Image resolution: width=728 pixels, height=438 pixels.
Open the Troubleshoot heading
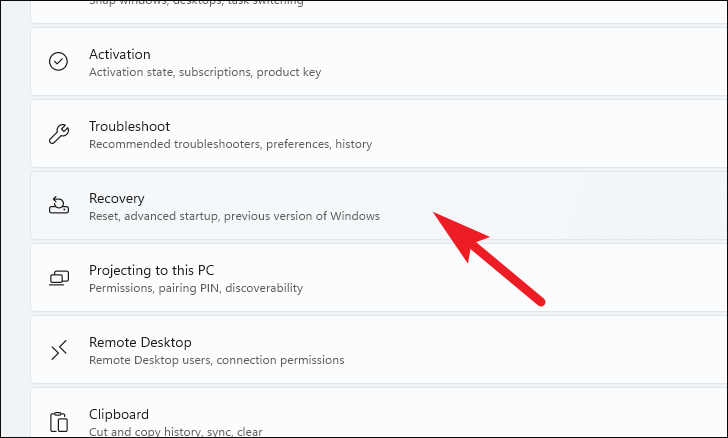(130, 126)
